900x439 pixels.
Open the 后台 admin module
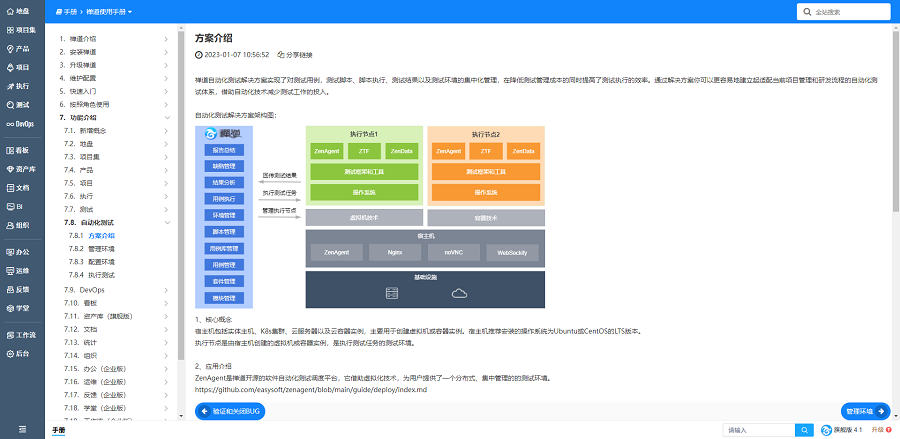[x=22, y=353]
